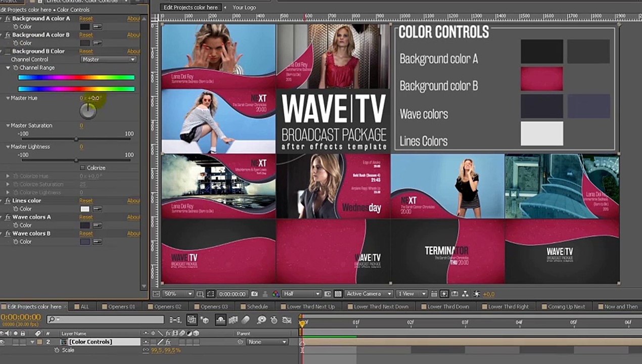
Task: Toggle the Background A color A fx switch
Action: (x=8, y=19)
